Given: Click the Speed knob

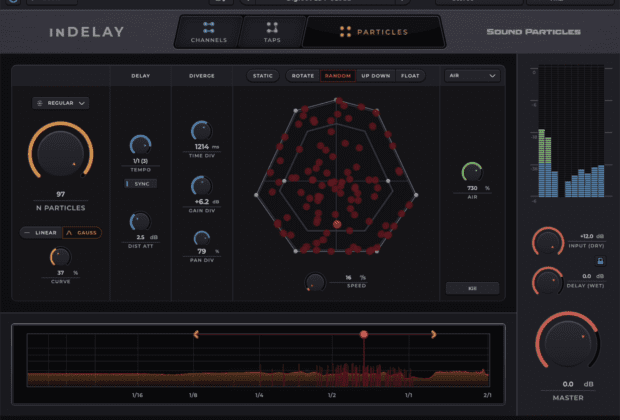Looking at the screenshot, I should (315, 283).
